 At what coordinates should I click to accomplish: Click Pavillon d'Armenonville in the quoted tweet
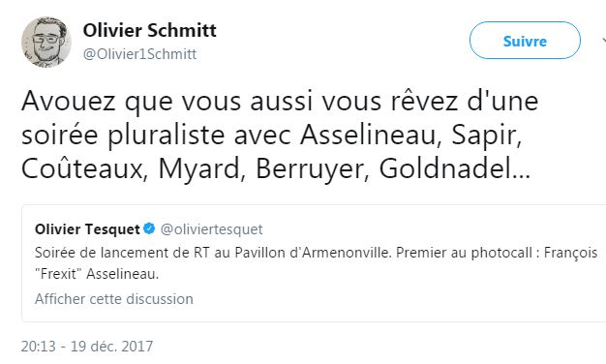tap(314, 253)
